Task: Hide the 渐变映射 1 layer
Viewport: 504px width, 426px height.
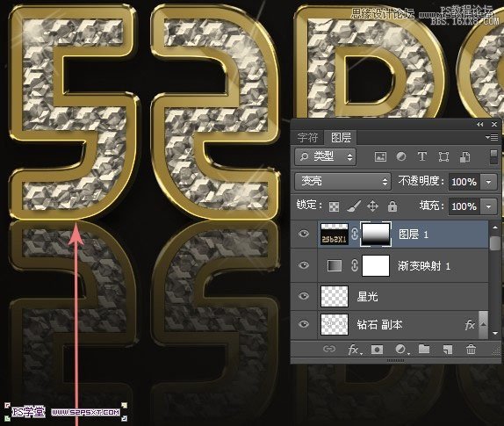Action: tap(304, 265)
